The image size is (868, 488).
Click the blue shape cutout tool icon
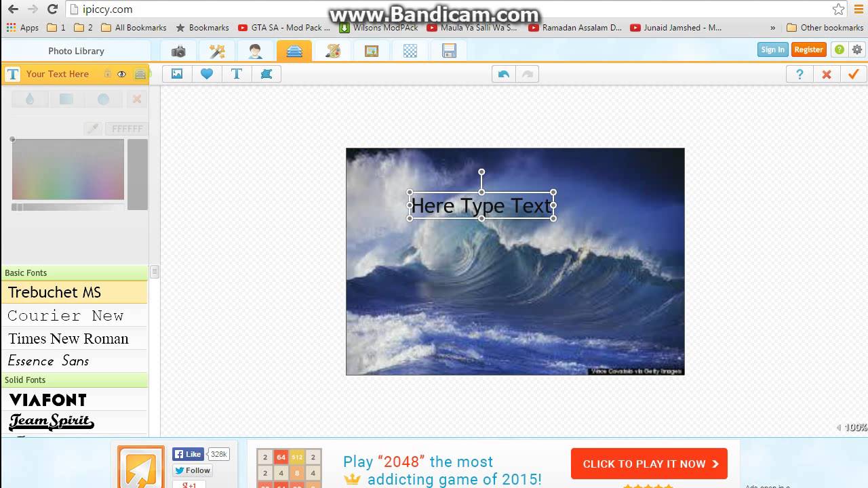point(267,74)
